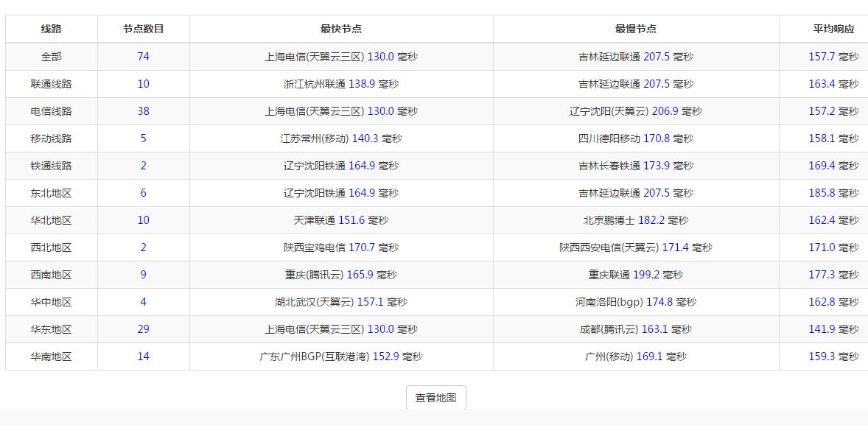Click fastest node 浙江杭州联通 138.9 毫秒
Image resolution: width=868 pixels, height=425 pixels.
click(341, 84)
